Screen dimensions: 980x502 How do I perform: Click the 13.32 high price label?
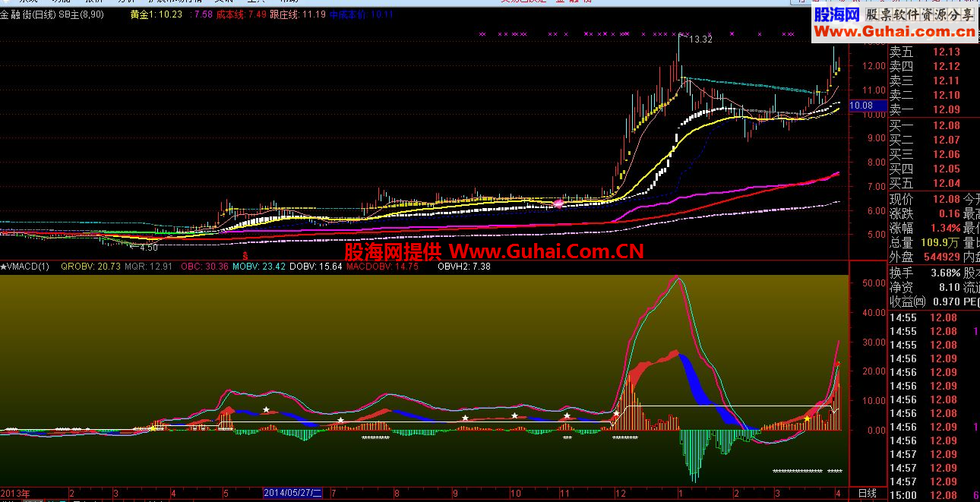[x=700, y=39]
